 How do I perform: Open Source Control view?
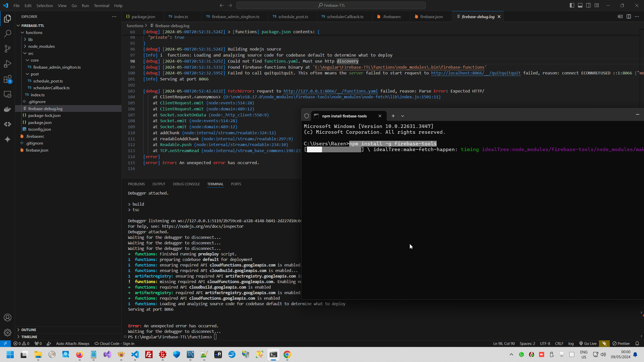(x=8, y=49)
